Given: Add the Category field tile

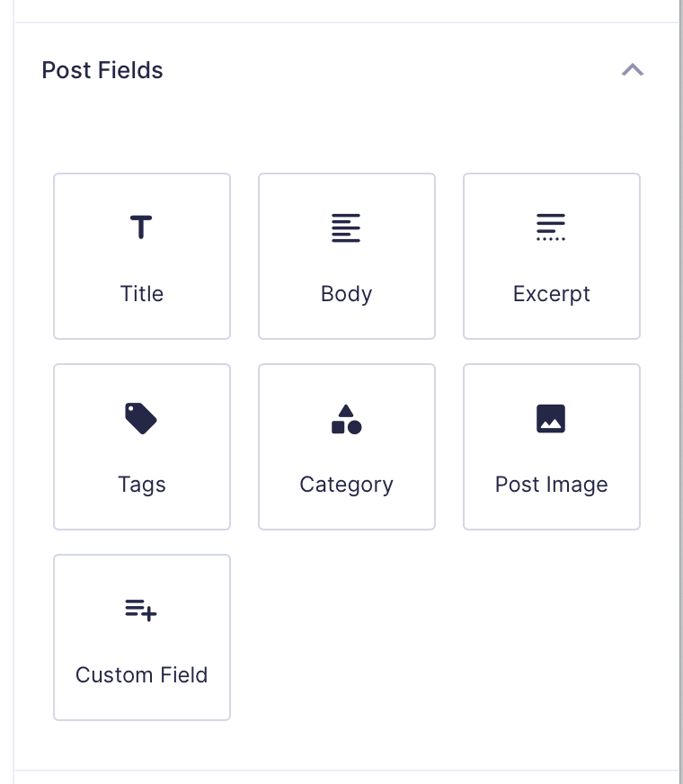Looking at the screenshot, I should click(346, 447).
